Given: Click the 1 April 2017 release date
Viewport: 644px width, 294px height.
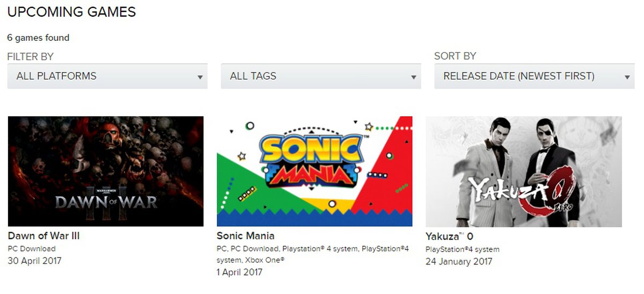Looking at the screenshot, I should pyautogui.click(x=239, y=272).
